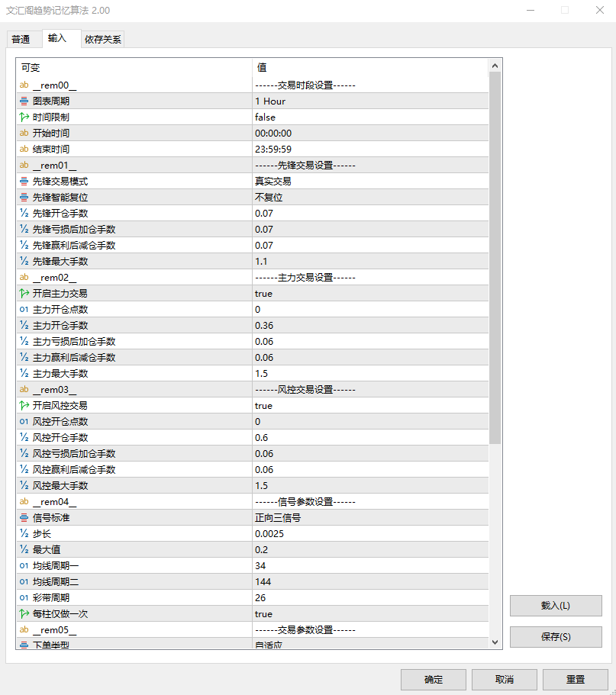Click the ½ icon beside 步长
616x695 pixels.
(24, 534)
